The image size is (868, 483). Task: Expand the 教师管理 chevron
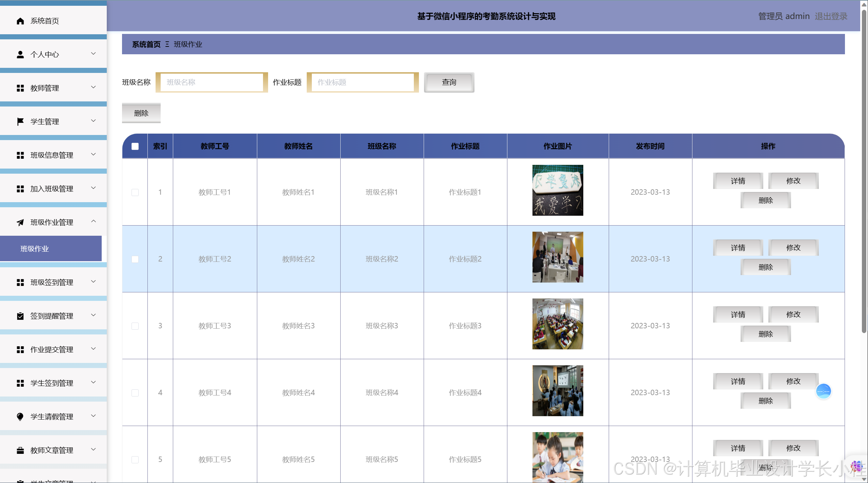tap(94, 87)
